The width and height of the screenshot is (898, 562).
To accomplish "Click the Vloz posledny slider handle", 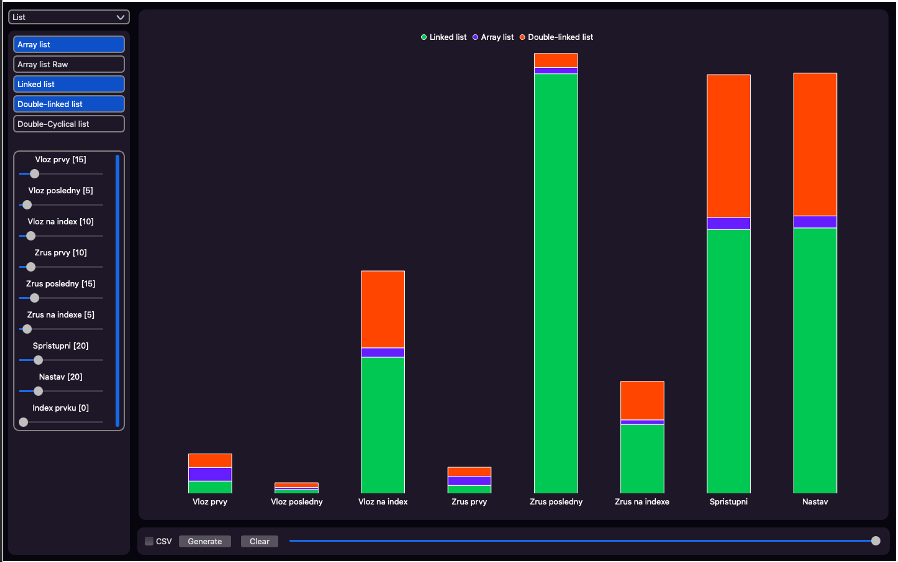I will (x=27, y=205).
